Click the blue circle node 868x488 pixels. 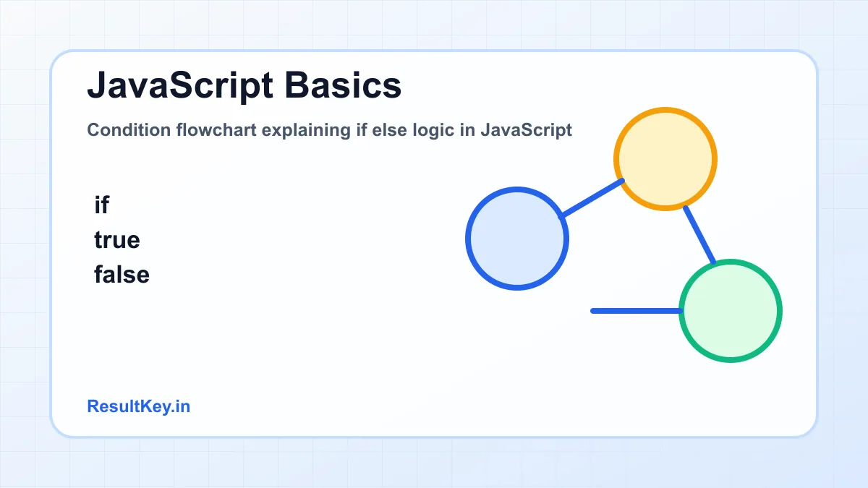click(517, 239)
